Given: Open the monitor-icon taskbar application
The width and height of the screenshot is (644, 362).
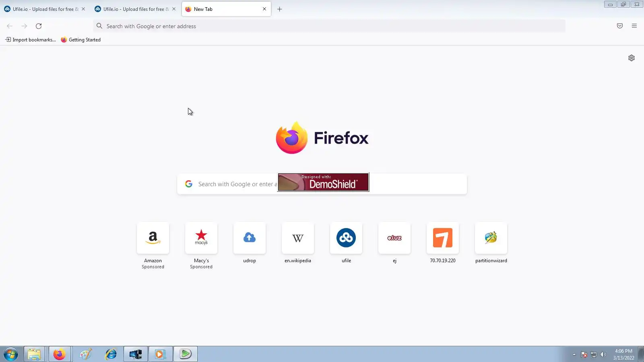Looking at the screenshot, I should [x=136, y=354].
